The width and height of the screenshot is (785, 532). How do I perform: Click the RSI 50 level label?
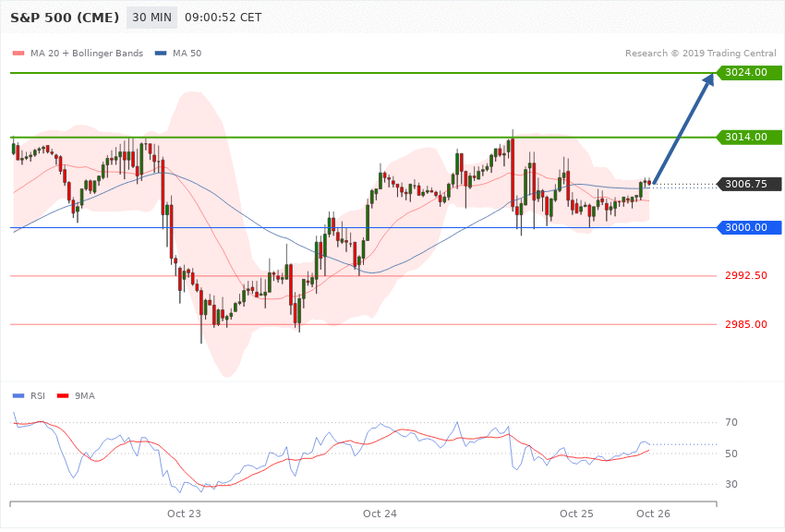coord(731,453)
